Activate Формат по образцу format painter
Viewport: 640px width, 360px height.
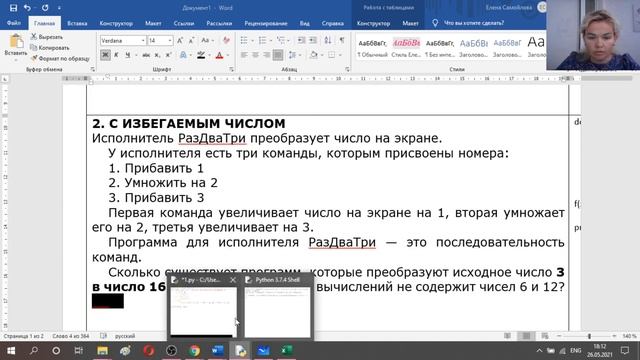click(60, 59)
